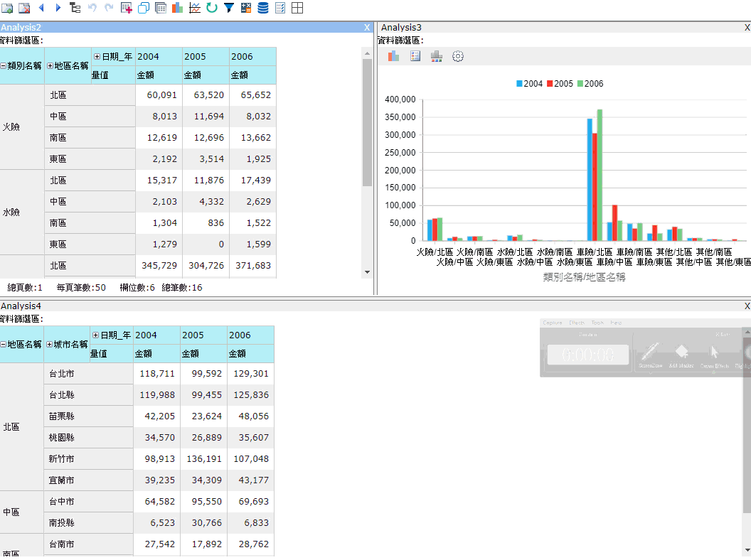Open the hierarchy tree icon in toolbar

click(x=75, y=8)
